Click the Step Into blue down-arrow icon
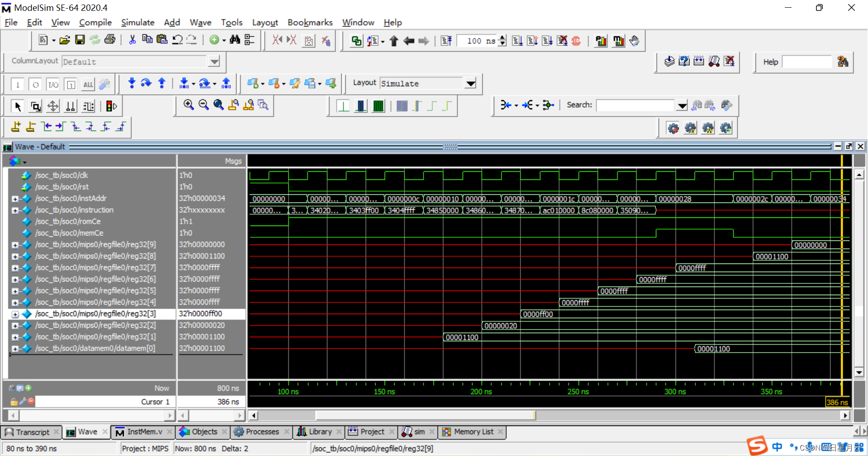This screenshot has width=868, height=456. 132,83
